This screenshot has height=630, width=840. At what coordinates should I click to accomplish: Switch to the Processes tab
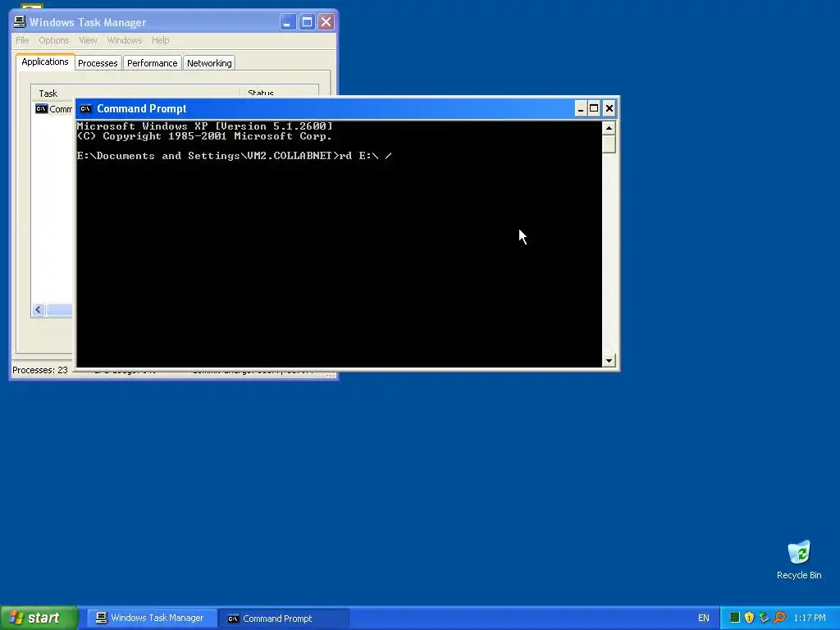(98, 63)
